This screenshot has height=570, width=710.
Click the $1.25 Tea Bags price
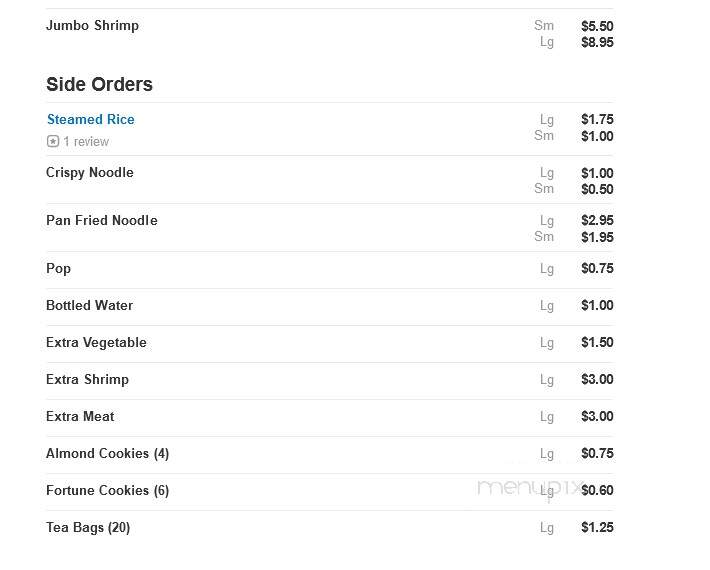[x=597, y=527]
